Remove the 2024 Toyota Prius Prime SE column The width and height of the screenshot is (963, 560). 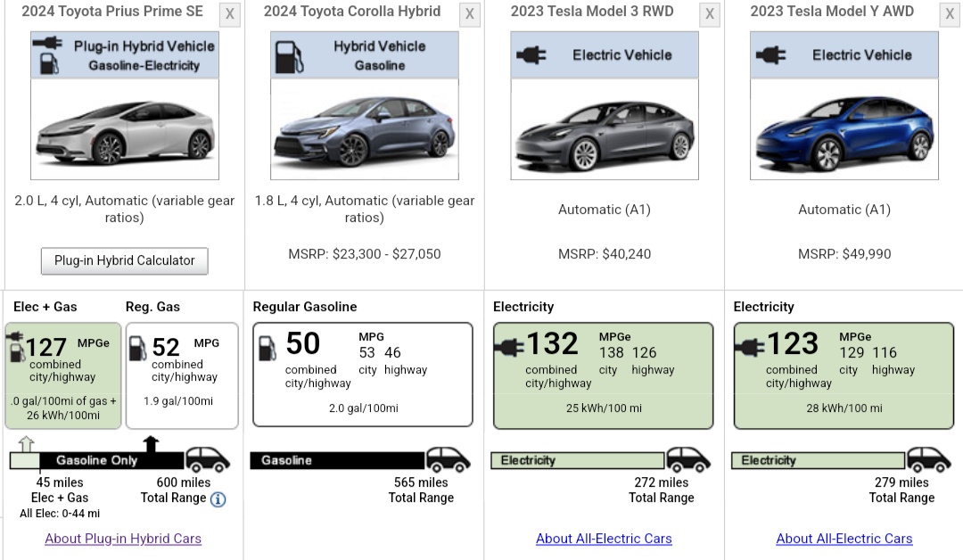click(x=230, y=14)
